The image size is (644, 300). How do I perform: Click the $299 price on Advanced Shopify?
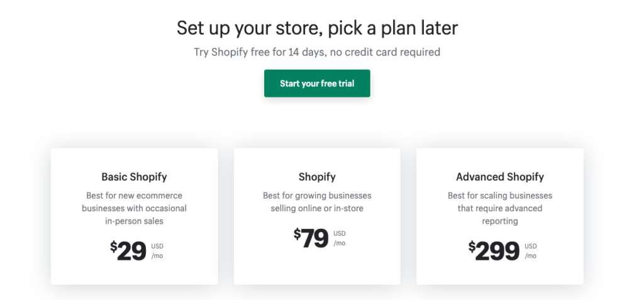(494, 251)
